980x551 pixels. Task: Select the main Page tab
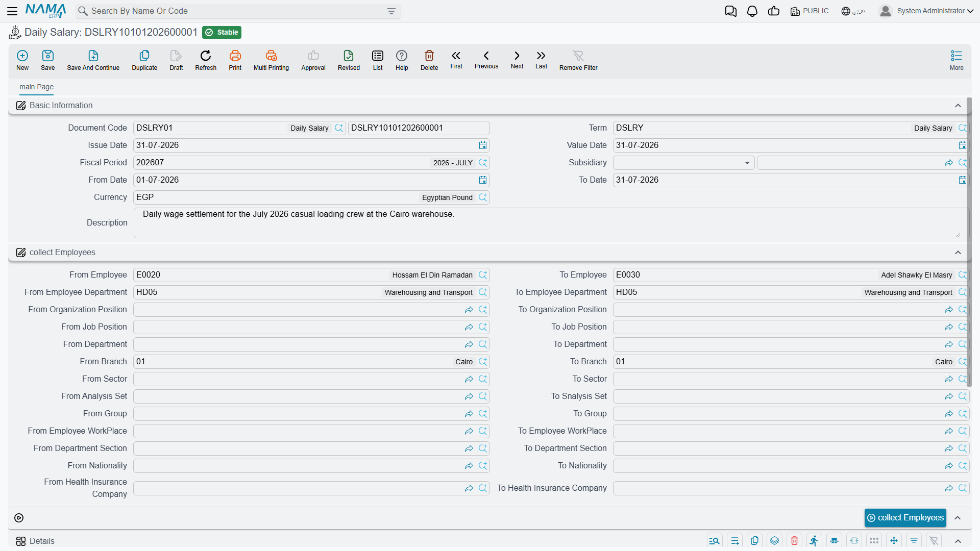pyautogui.click(x=36, y=87)
